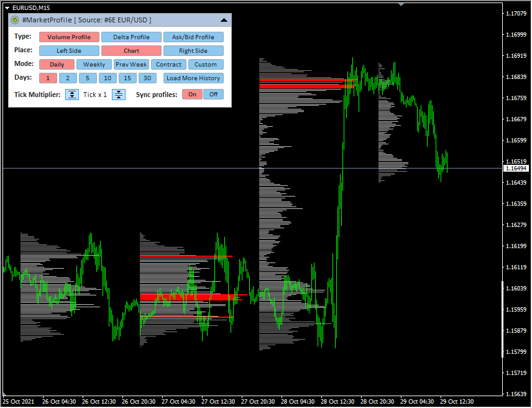
Task: Collapse the MarketProfile panel with the arrow
Action: (224, 21)
